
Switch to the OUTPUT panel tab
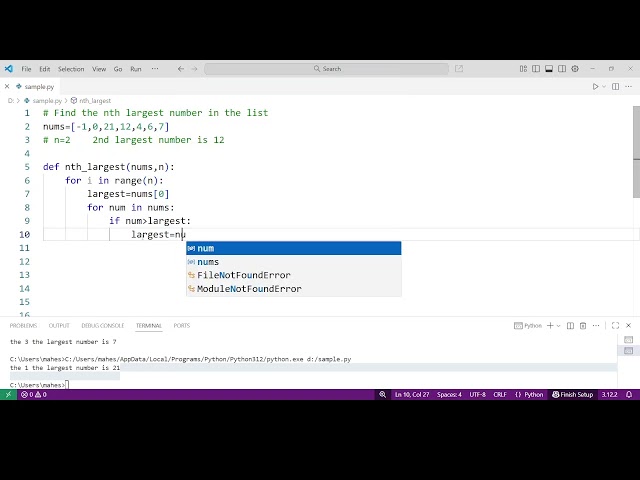[59, 325]
